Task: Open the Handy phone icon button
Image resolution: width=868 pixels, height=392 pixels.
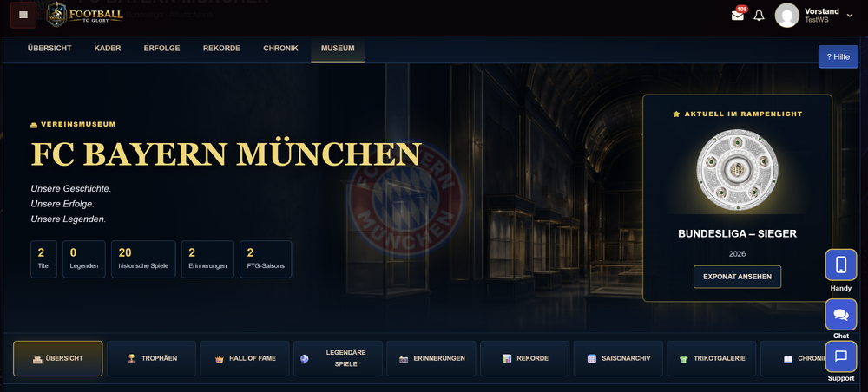Action: tap(841, 265)
